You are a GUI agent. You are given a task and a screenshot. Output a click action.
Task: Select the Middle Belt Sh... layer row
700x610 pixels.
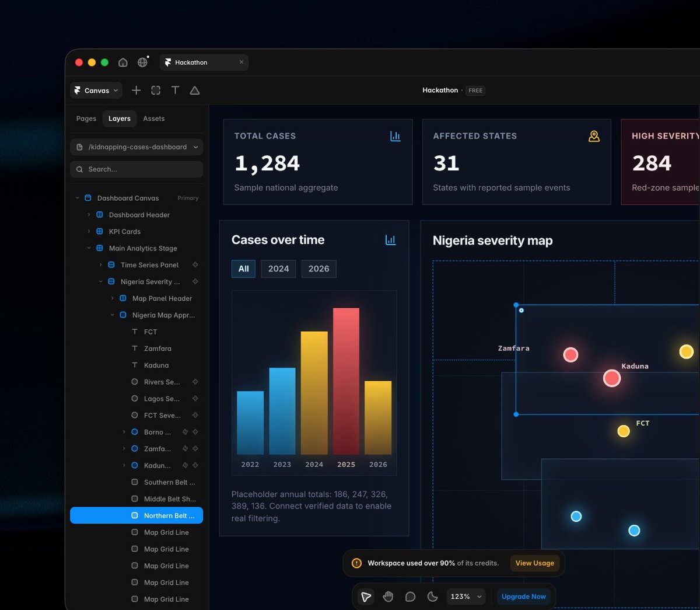tap(136, 499)
